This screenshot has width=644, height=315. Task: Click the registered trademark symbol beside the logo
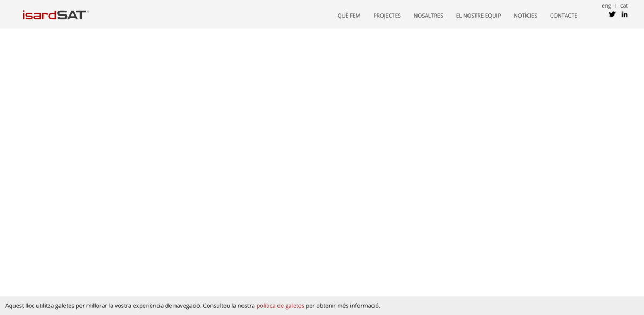click(x=88, y=11)
